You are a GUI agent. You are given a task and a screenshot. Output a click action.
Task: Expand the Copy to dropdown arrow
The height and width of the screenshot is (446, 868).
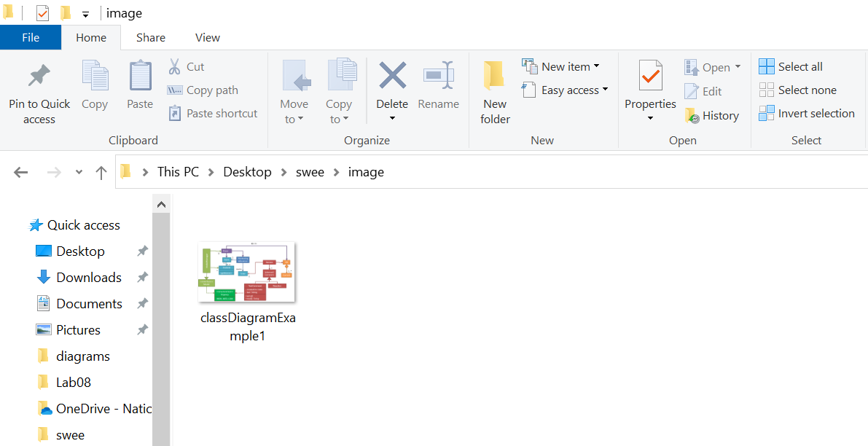pyautogui.click(x=345, y=119)
